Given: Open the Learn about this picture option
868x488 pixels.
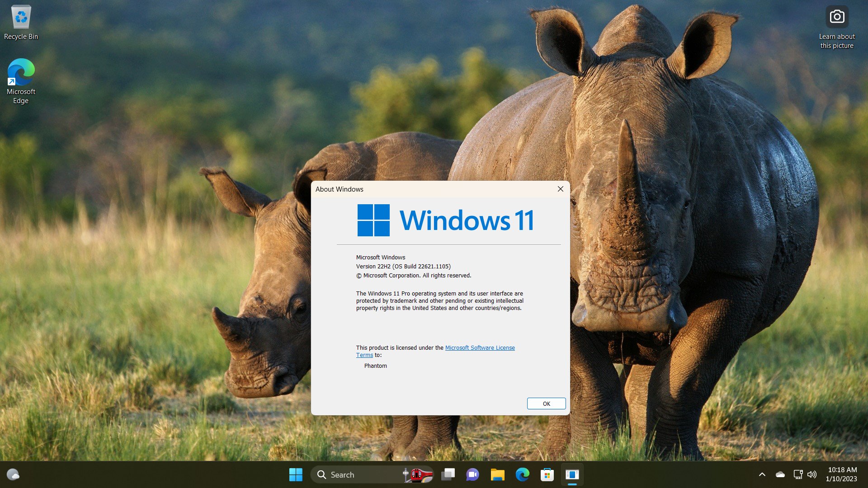Looking at the screenshot, I should click(836, 27).
